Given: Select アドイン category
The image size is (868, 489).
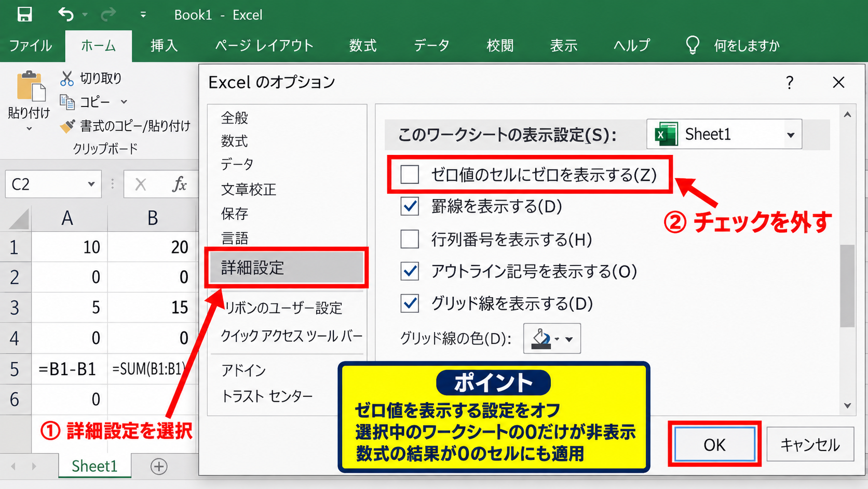Looking at the screenshot, I should [243, 371].
